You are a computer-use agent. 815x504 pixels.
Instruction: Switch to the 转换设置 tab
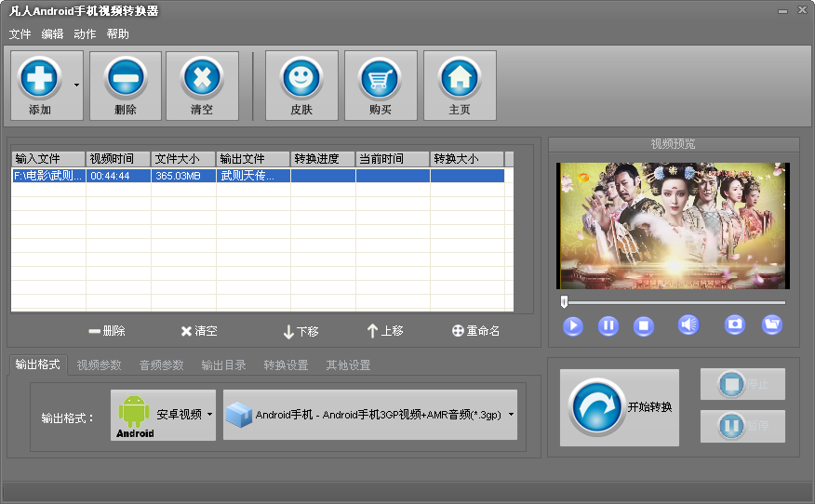click(x=286, y=365)
